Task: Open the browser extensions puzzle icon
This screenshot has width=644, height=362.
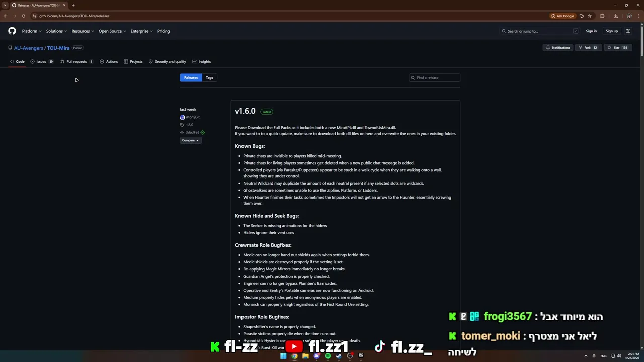Action: (602, 16)
